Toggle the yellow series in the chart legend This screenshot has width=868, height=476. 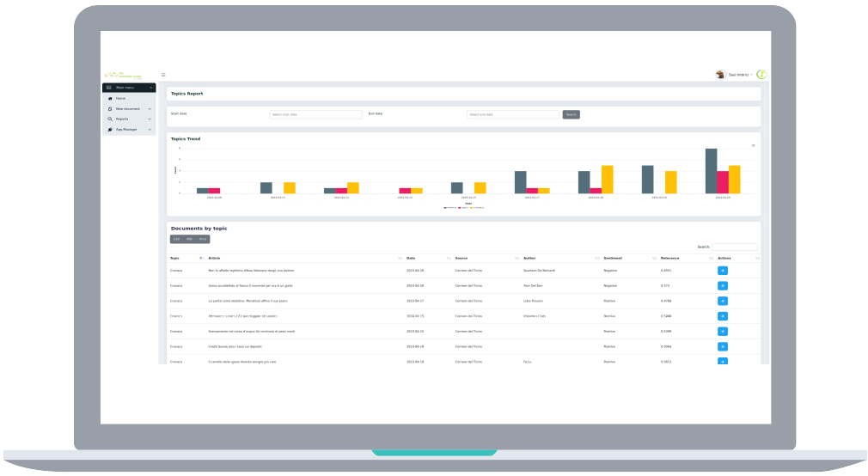477,208
